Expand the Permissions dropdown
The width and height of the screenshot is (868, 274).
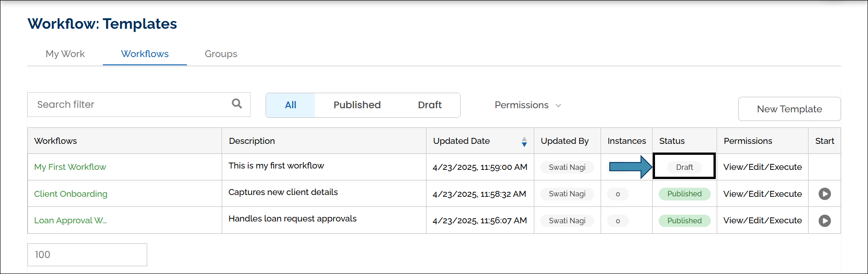point(527,105)
